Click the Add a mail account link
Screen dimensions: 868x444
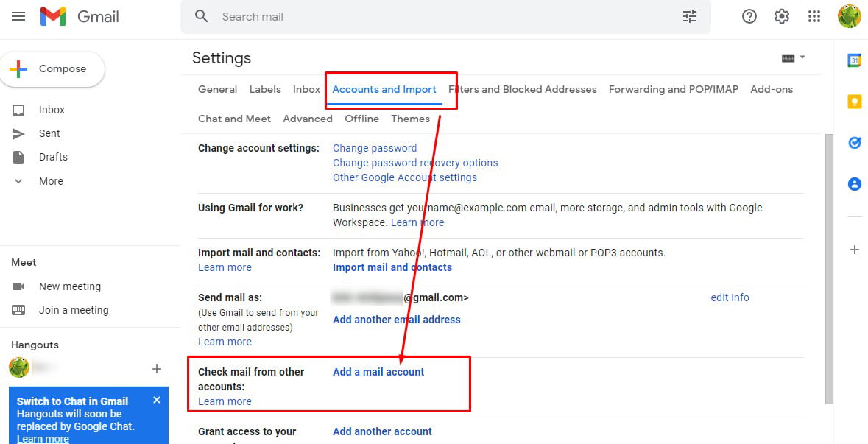[378, 372]
